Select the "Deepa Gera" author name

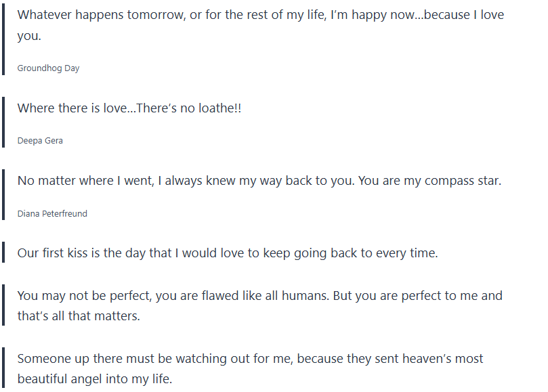(x=40, y=141)
